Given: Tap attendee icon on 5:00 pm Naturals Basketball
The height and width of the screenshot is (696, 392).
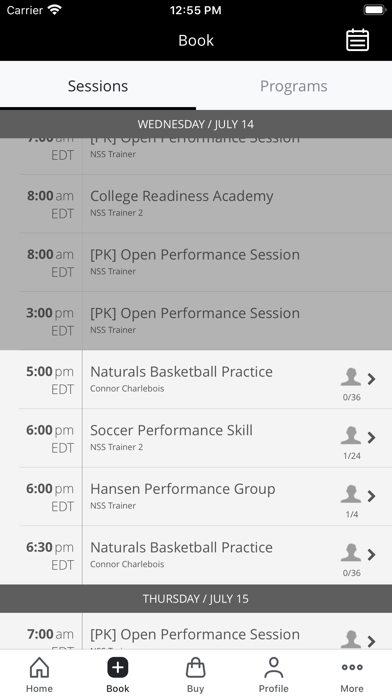Looking at the screenshot, I should (351, 377).
